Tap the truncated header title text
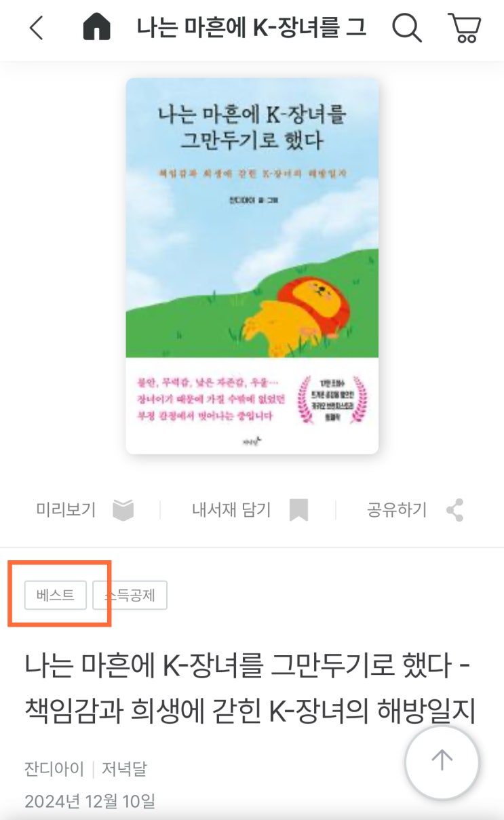 click(x=252, y=28)
